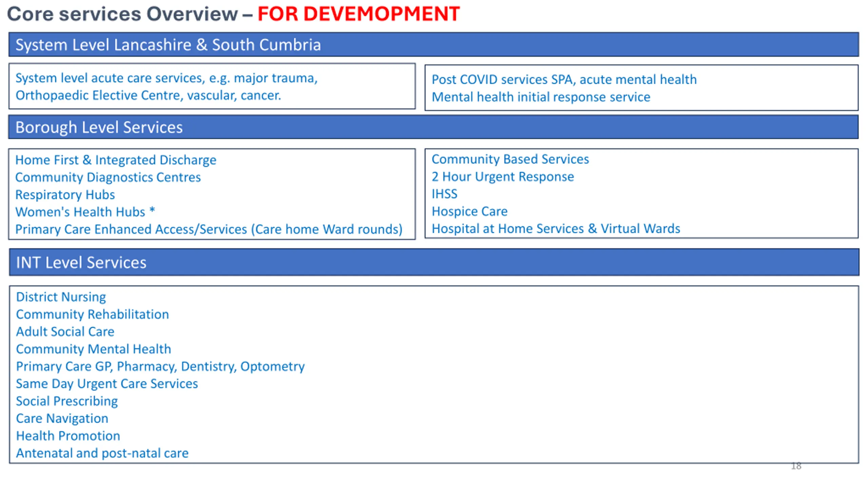The width and height of the screenshot is (868, 488).
Task: Click 'Community Diagnostics Centres' text
Action: click(x=108, y=177)
